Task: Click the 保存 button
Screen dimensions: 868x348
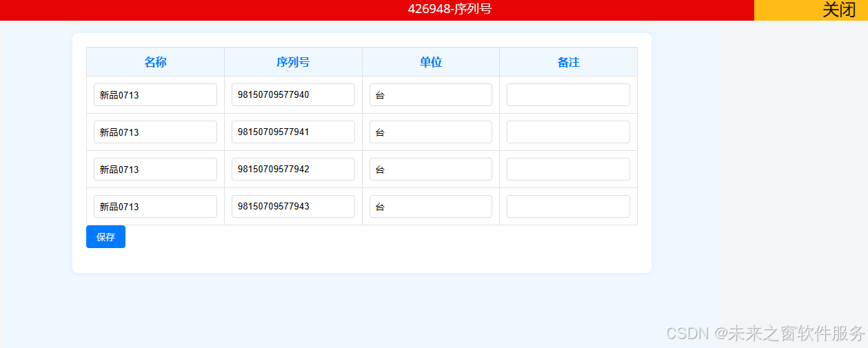Action: (x=105, y=237)
